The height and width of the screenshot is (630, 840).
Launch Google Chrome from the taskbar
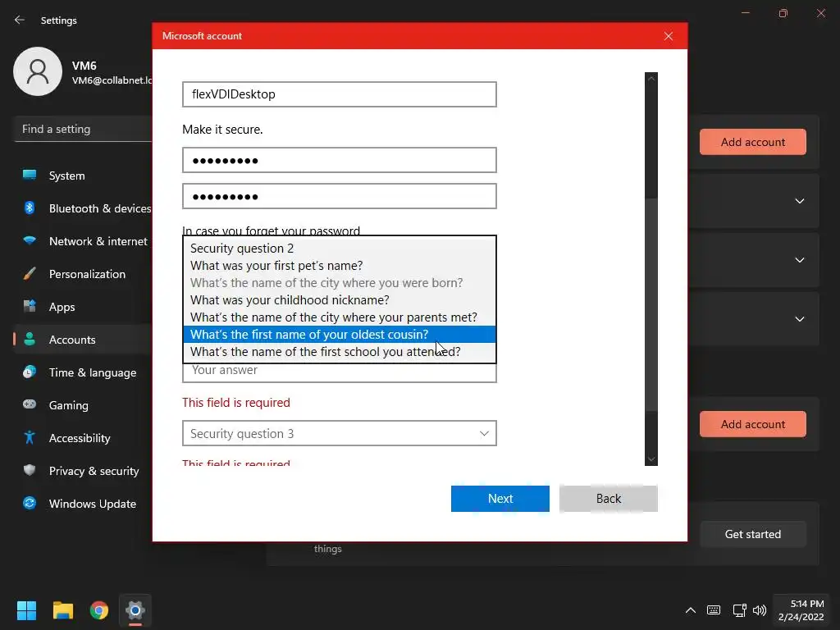point(99,610)
